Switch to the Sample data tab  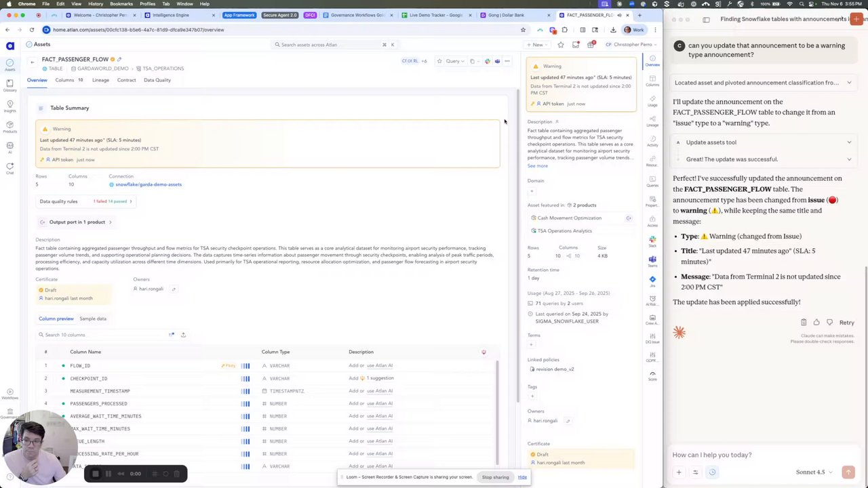(x=93, y=319)
